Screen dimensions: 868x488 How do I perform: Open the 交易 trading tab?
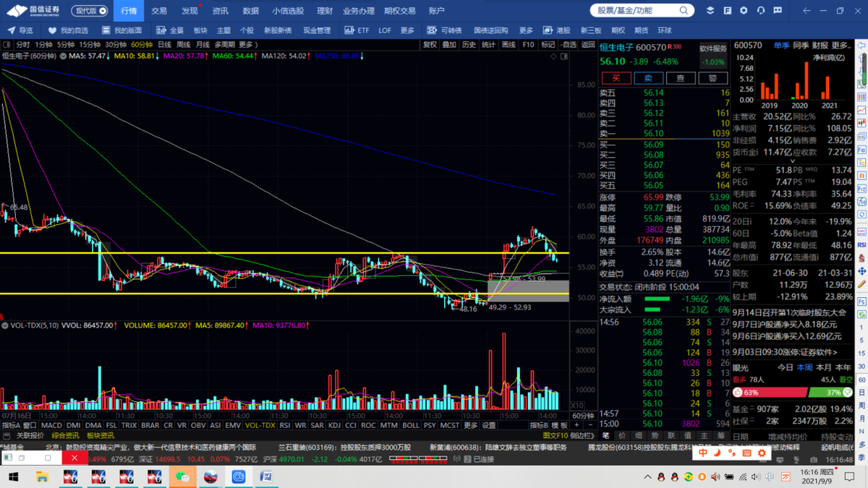coord(159,11)
